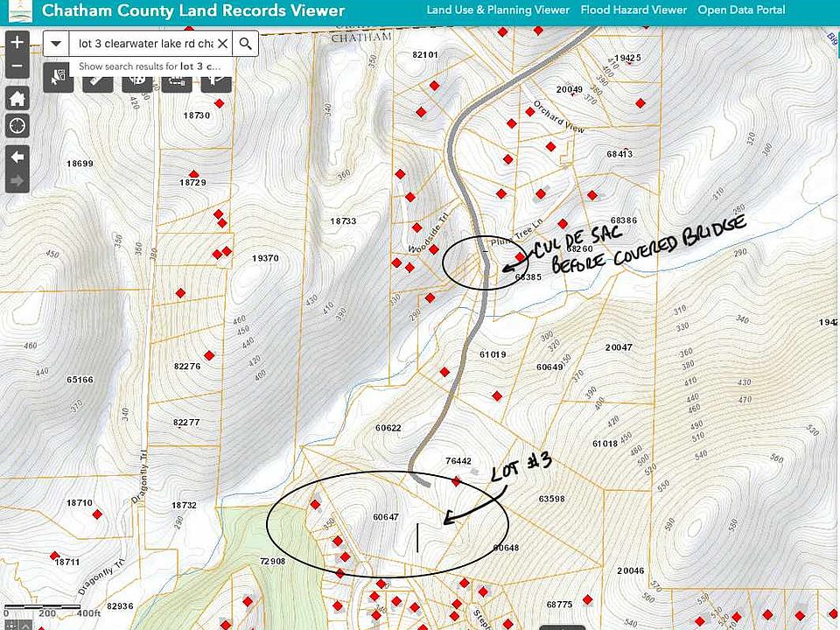Select parcel labeled 18710
This screenshot has height=630, width=840.
pyautogui.click(x=80, y=502)
